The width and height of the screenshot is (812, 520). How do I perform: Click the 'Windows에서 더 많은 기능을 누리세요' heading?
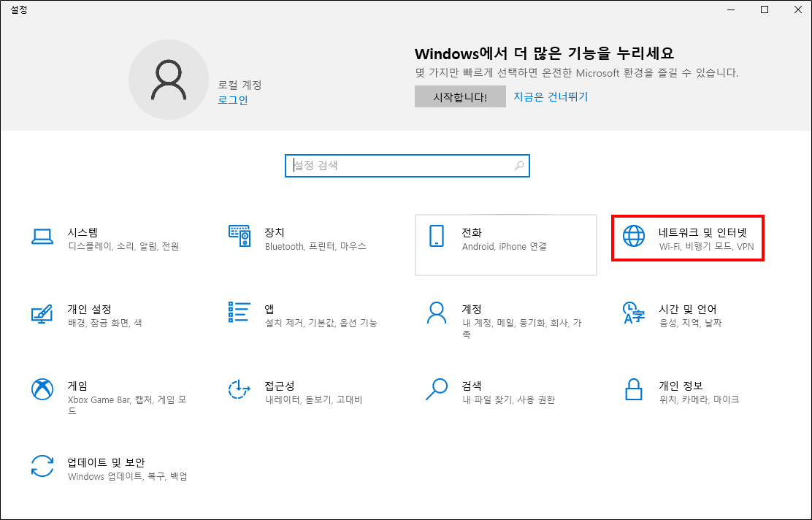[544, 53]
